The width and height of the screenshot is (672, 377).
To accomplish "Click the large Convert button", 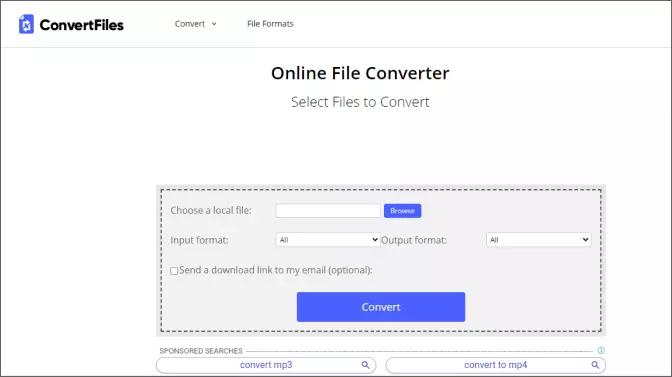I will 381,307.
